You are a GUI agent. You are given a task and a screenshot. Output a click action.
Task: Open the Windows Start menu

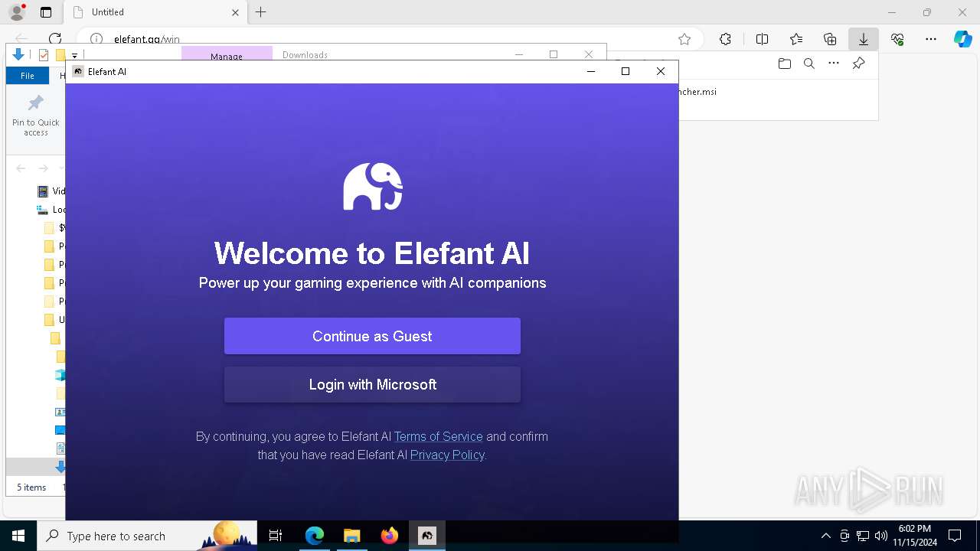18,536
